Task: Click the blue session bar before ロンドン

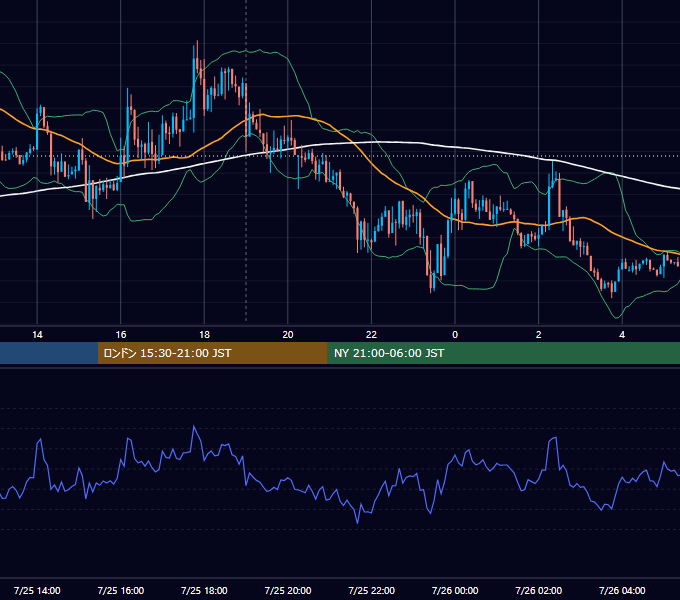Action: [49, 353]
